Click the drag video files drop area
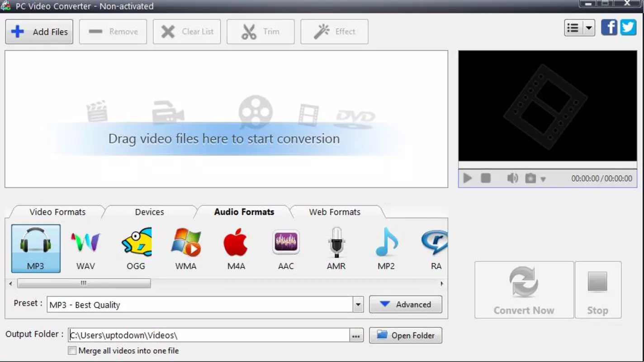This screenshot has width=644, height=362. click(226, 119)
